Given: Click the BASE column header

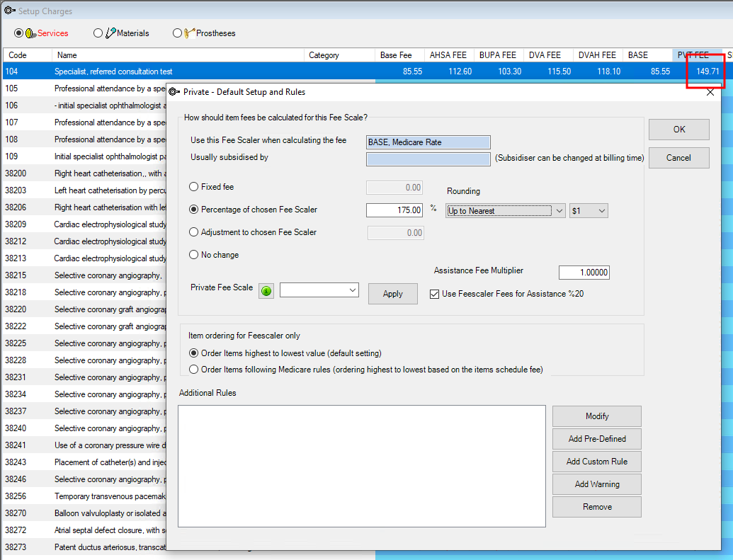Looking at the screenshot, I should pyautogui.click(x=647, y=55).
